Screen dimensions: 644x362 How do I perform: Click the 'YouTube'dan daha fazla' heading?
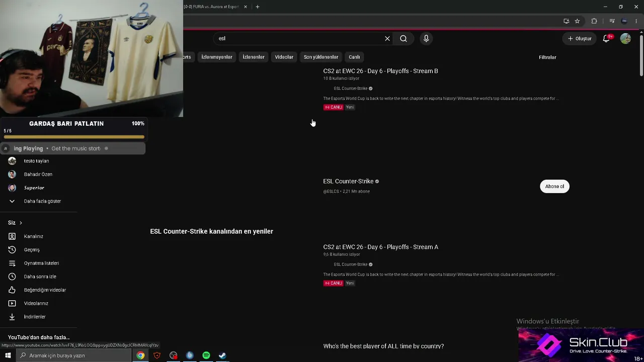[39, 337]
